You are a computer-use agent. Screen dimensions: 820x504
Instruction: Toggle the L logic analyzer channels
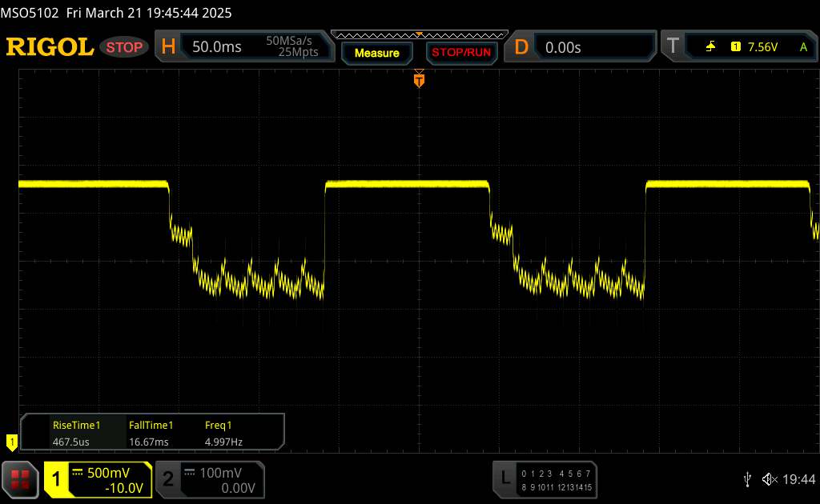tap(545, 479)
